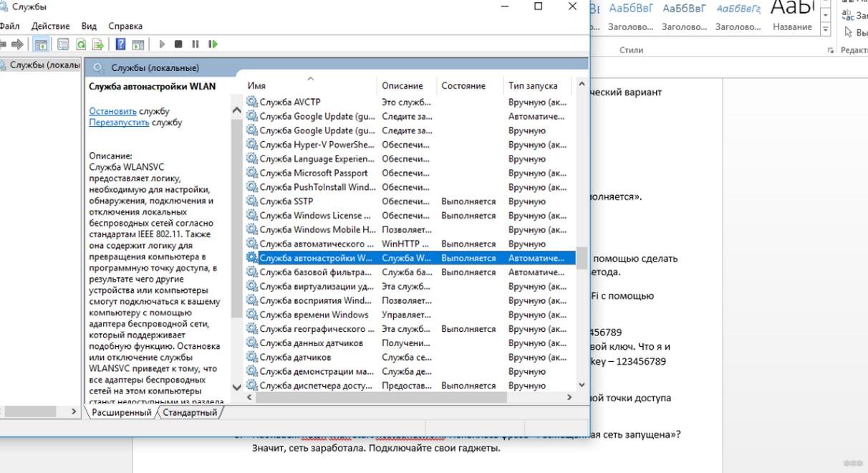Click the Перезапустить service link
This screenshot has height=473, width=868.
[x=119, y=123]
